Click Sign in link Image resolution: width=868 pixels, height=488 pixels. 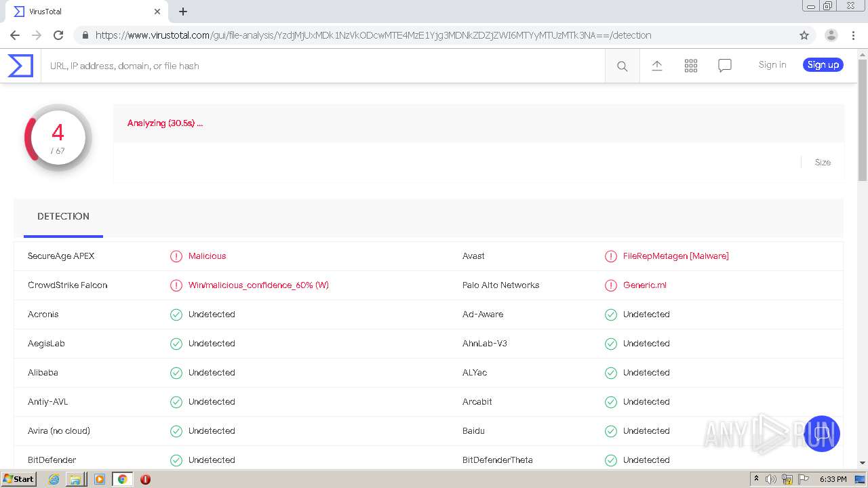(772, 65)
